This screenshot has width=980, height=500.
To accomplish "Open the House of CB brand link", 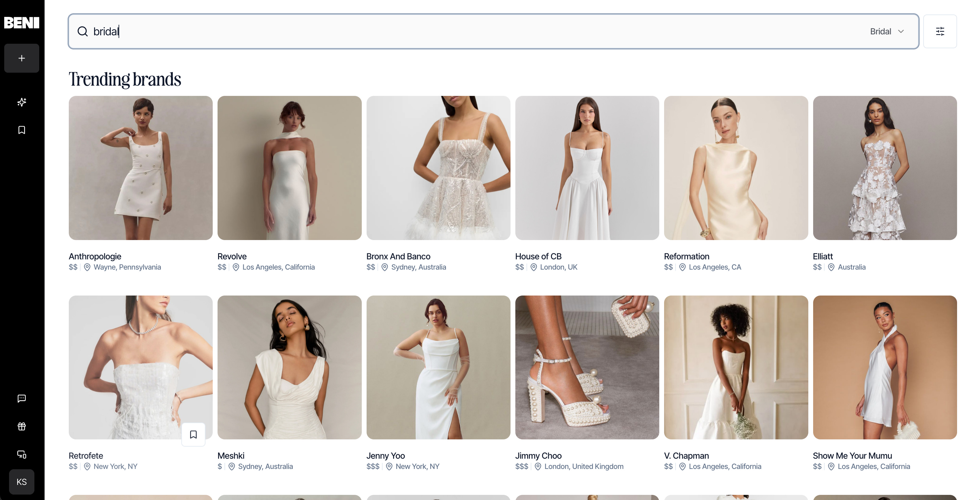I will 538,256.
